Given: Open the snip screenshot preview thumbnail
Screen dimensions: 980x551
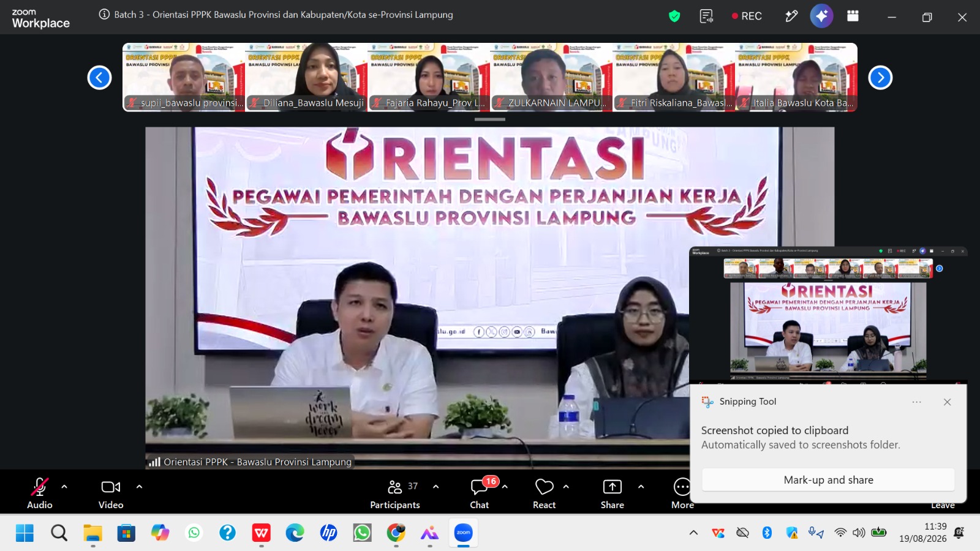Looking at the screenshot, I should point(828,315).
